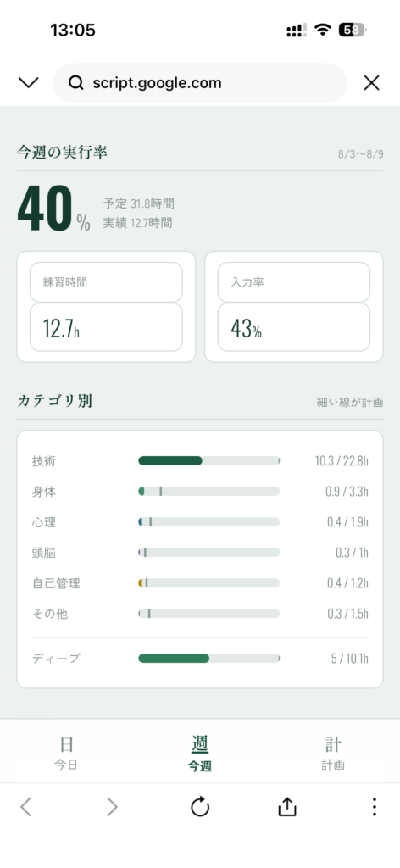Reload the page with the refresh icon
The height and width of the screenshot is (868, 400).
(200, 807)
